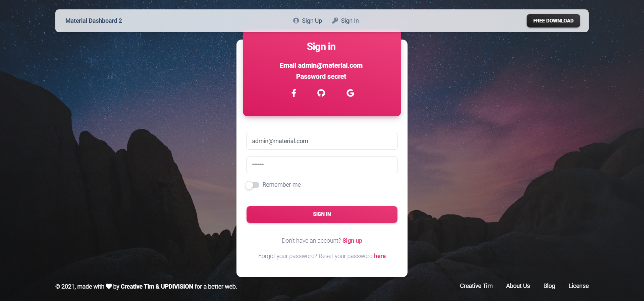This screenshot has width=644, height=301.
Task: Click the Facebook sign-in icon
Action: pos(294,93)
